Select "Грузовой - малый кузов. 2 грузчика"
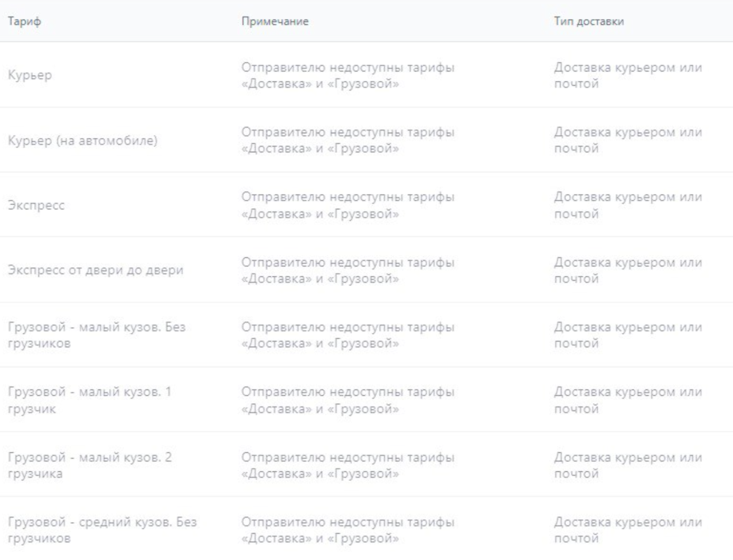Screen dimensions: 733x560 (89, 465)
